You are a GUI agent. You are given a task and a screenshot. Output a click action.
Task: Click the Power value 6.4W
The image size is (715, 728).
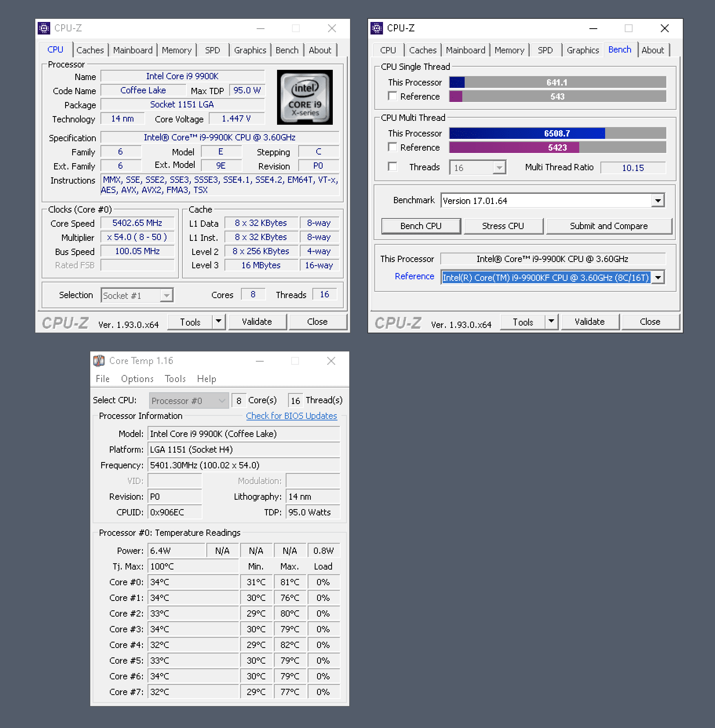177,551
